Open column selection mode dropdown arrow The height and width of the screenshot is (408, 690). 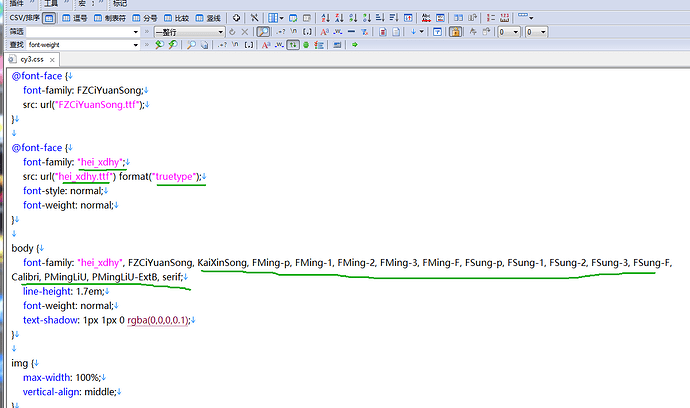281,18
